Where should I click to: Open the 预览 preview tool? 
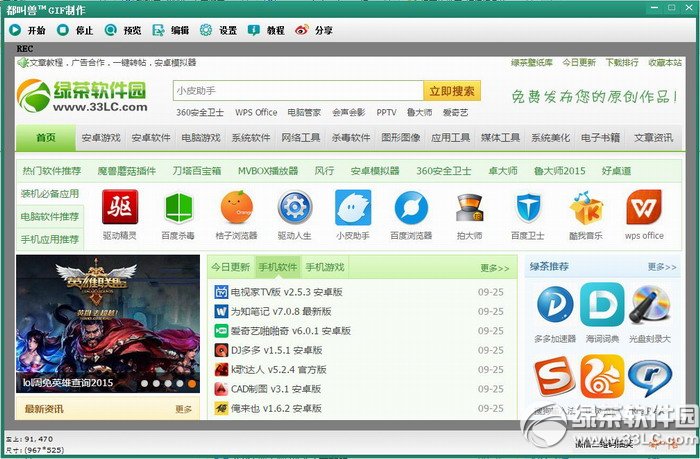123,30
